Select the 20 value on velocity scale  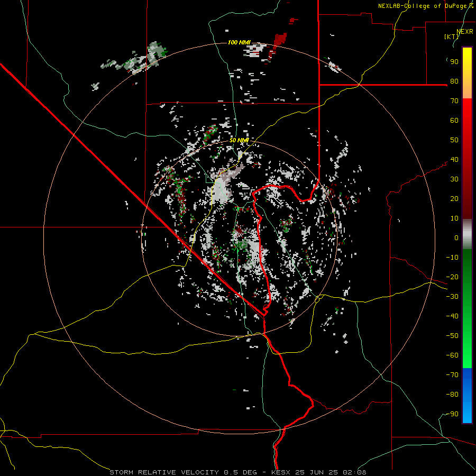(x=454, y=199)
